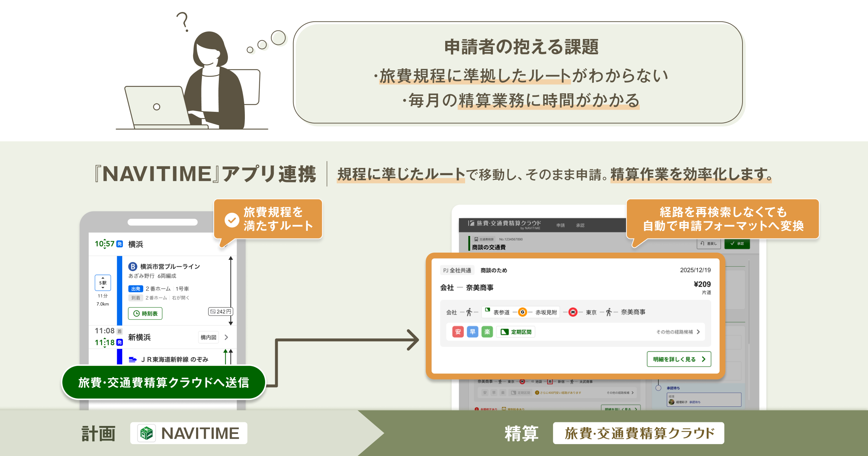Click the red 安 cheapest-route badge
The width and height of the screenshot is (868, 456).
[458, 332]
